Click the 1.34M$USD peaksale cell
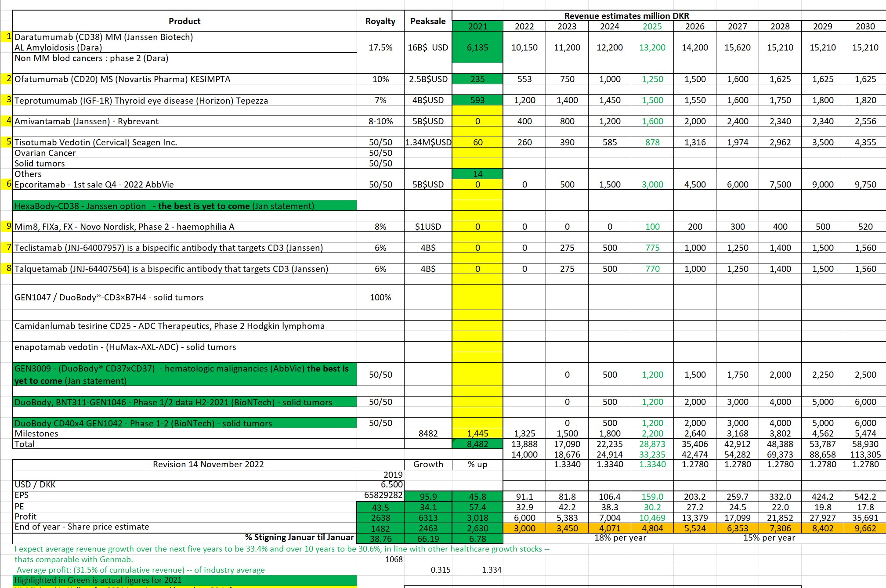Image resolution: width=886 pixels, height=588 pixels. (428, 142)
